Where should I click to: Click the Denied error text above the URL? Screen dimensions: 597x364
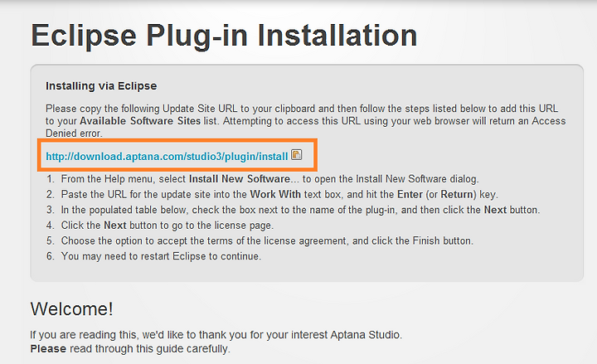coord(74,133)
